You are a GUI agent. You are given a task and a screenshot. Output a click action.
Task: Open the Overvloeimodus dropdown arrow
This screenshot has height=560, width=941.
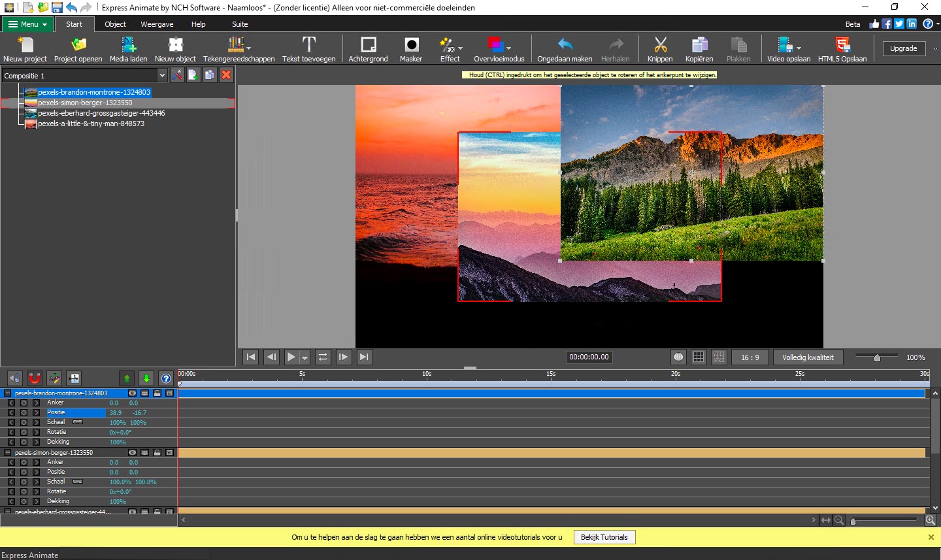[508, 48]
